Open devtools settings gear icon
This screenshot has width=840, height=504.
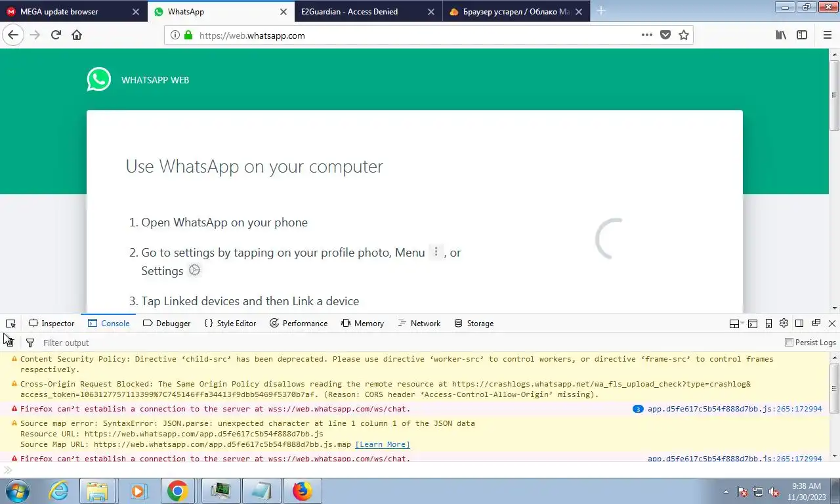coord(784,324)
